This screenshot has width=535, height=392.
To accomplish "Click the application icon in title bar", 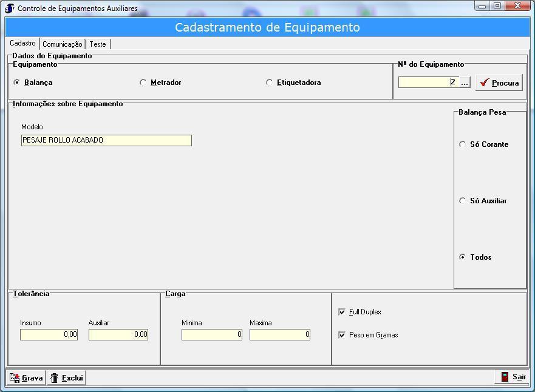I will pos(9,8).
